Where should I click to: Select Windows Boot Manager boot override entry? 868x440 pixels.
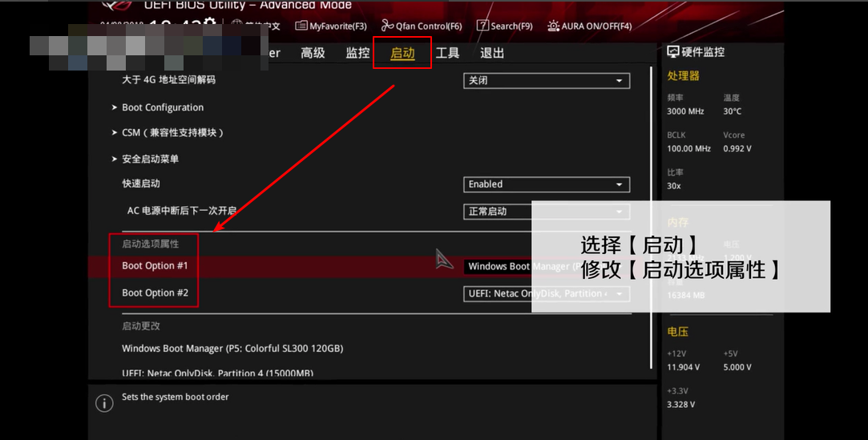(x=232, y=349)
